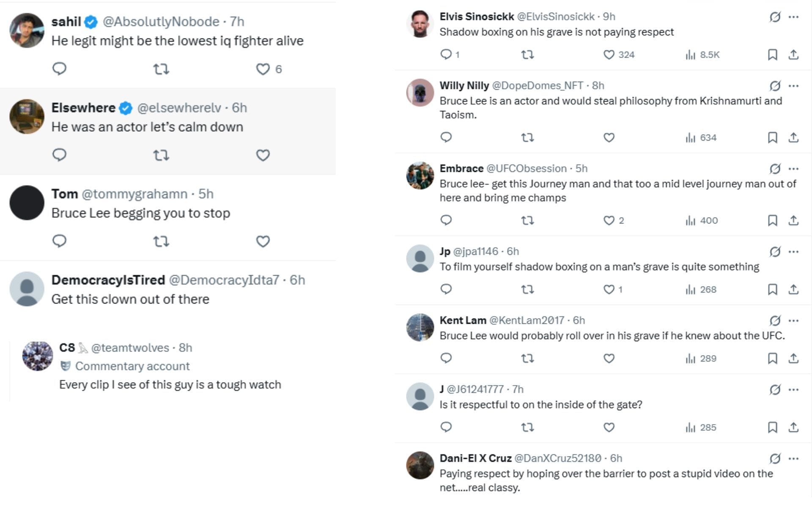Viewport: 812px width, 508px height.
Task: Like Tom's tweet about Bruce Lee begging
Action: pos(263,241)
